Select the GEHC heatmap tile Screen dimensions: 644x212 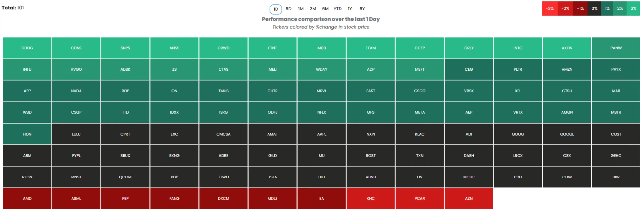tap(616, 156)
